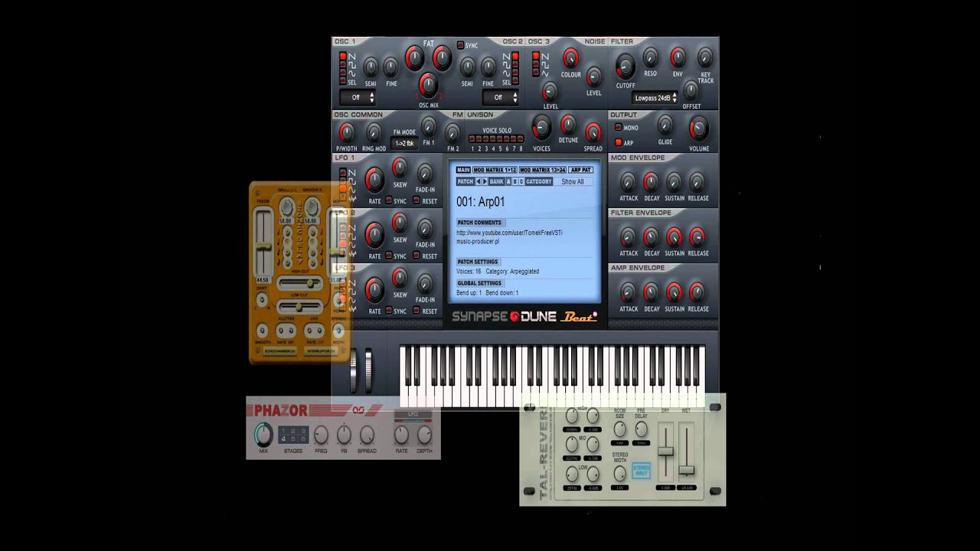Image resolution: width=980 pixels, height=551 pixels.
Task: Select bank A
Action: (508, 181)
